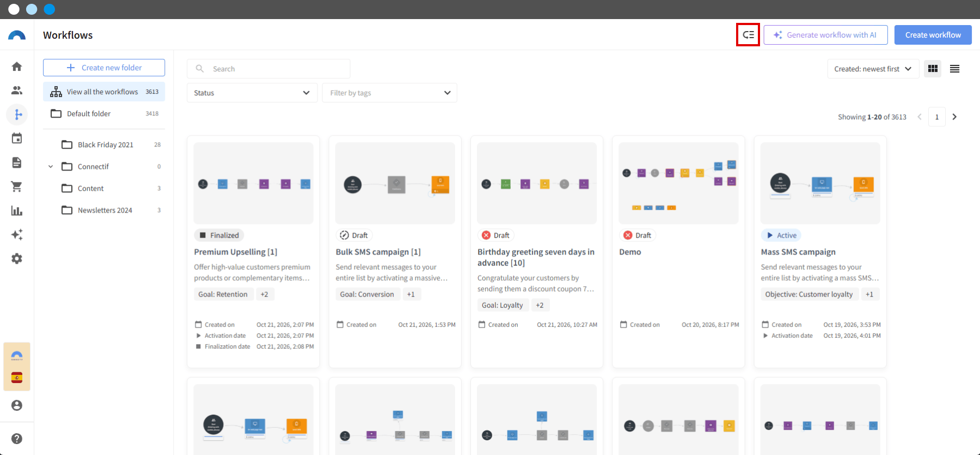Click the Goal: Retention tag
The height and width of the screenshot is (455, 980).
223,294
